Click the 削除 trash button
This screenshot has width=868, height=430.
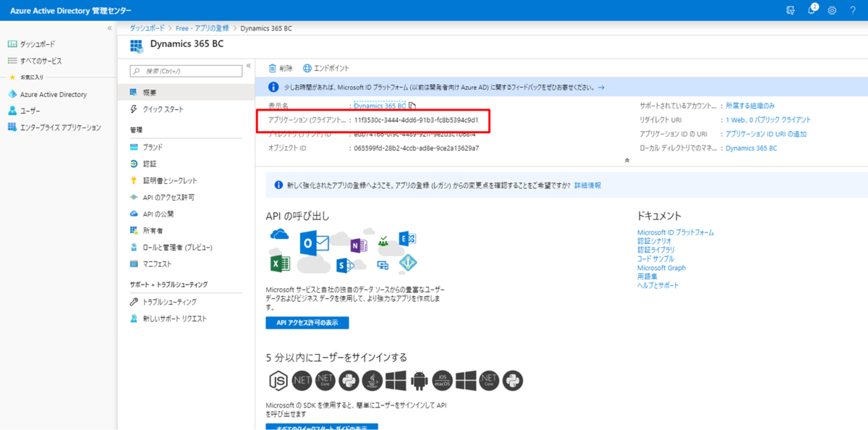(x=281, y=68)
